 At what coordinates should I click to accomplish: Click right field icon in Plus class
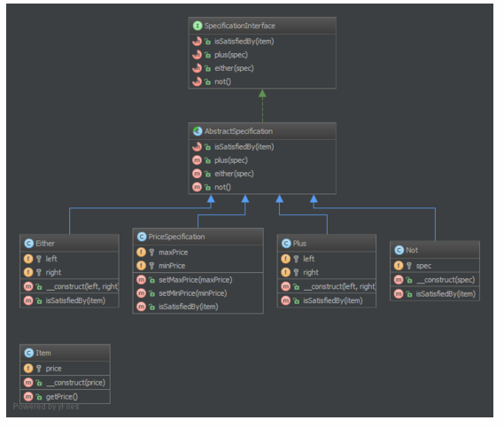pyautogui.click(x=285, y=272)
